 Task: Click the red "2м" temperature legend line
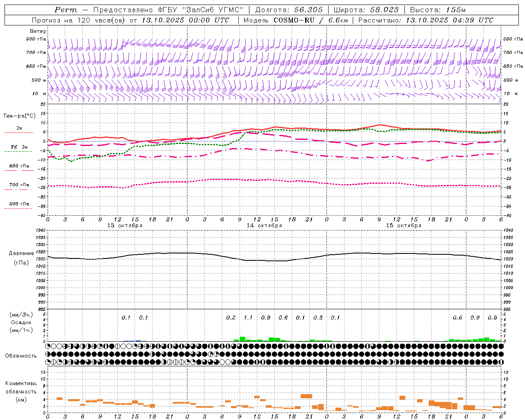point(19,132)
